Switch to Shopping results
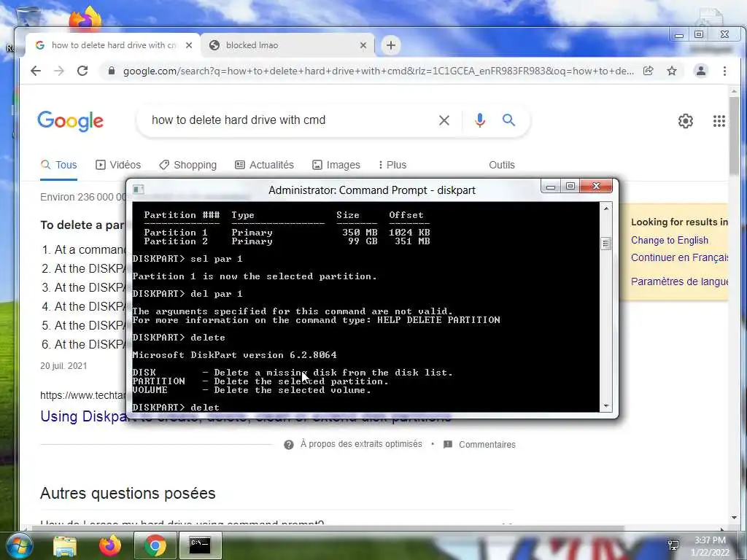Image resolution: width=747 pixels, height=560 pixels. tap(187, 165)
